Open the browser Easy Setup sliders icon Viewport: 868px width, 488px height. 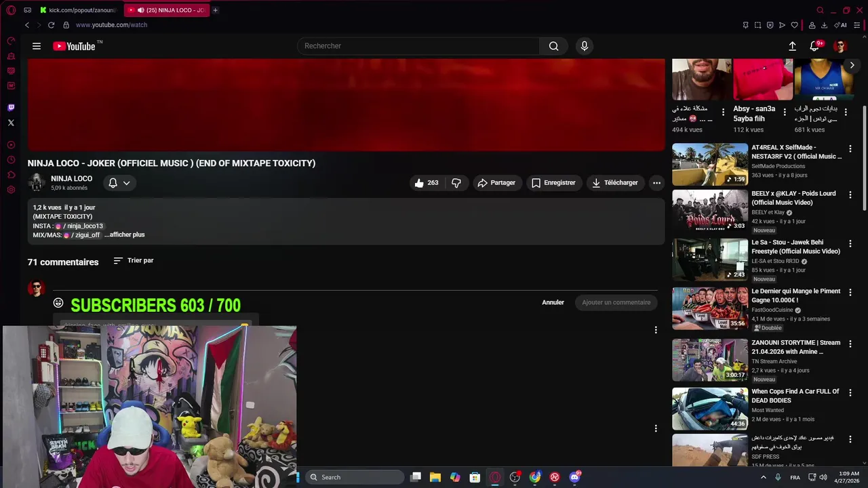[857, 25]
